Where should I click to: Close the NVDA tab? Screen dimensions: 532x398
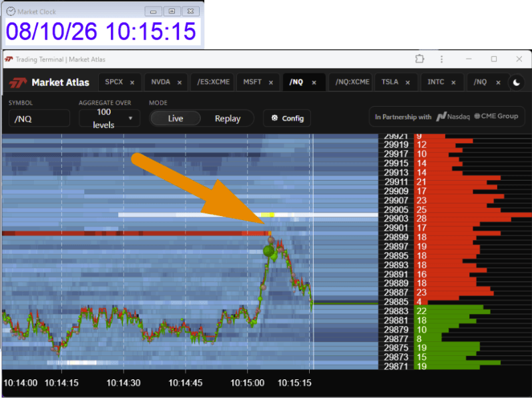pyautogui.click(x=180, y=82)
